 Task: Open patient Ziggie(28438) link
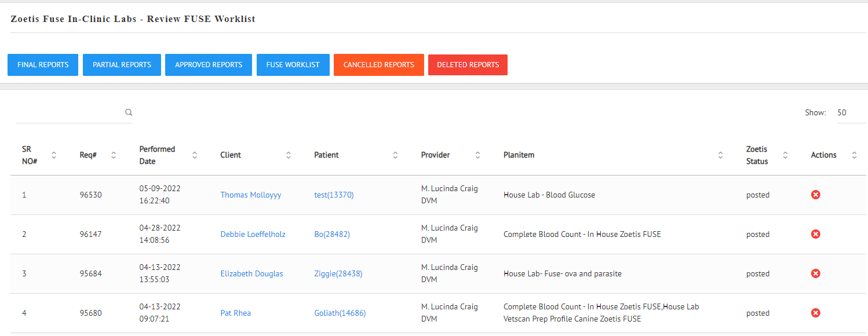(338, 273)
